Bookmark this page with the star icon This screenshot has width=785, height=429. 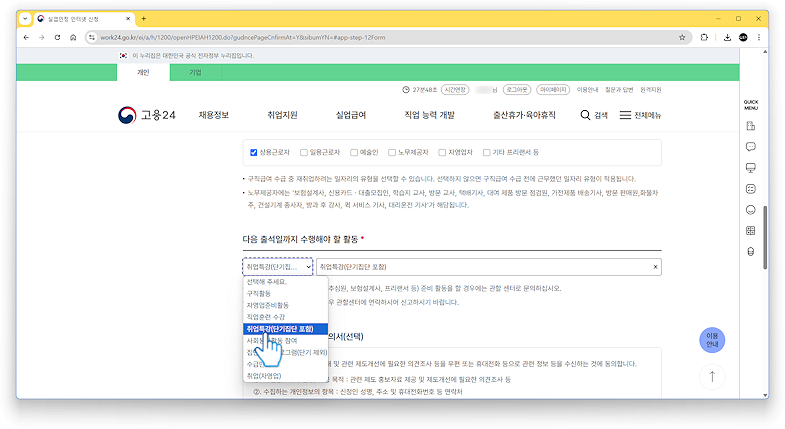(x=682, y=38)
